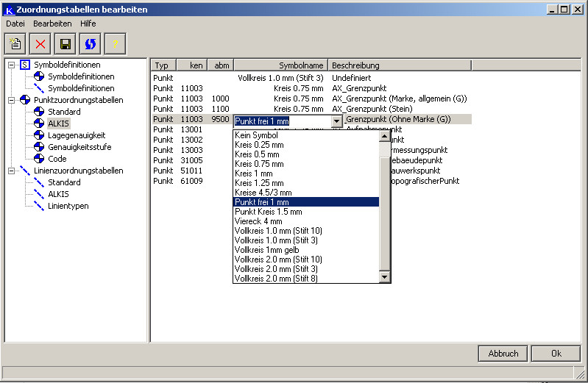Click the dropdown list scroll down arrow
The image size is (588, 383).
coord(384,277)
